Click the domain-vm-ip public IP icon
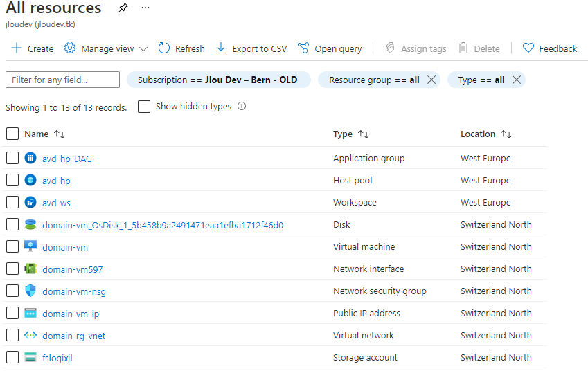Image resolution: width=588 pixels, height=371 pixels. (30, 313)
